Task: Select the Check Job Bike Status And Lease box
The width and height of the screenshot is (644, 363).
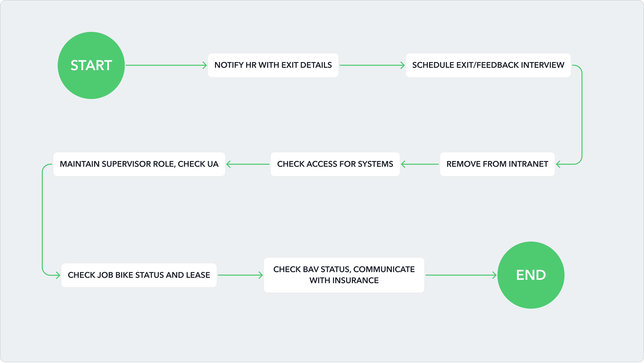Action: [x=139, y=275]
